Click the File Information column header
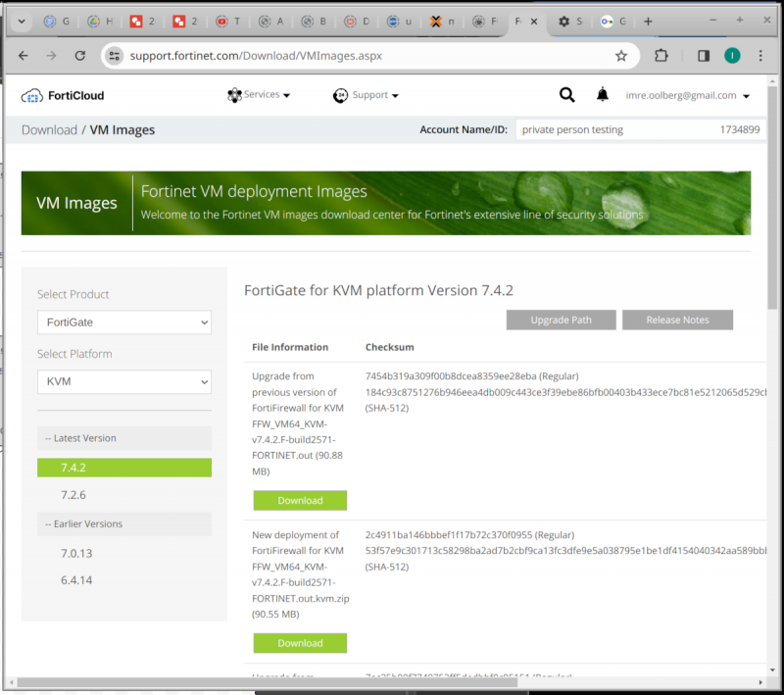784x695 pixels. point(290,347)
